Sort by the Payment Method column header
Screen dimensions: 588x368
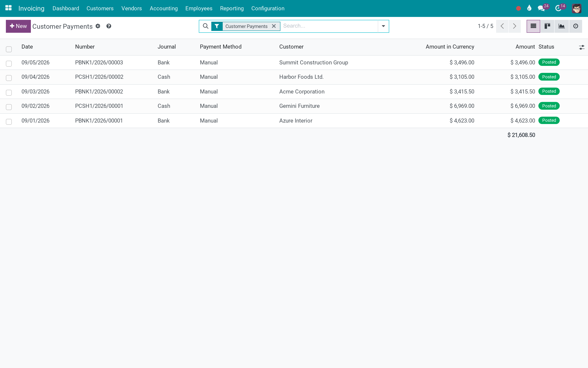pyautogui.click(x=221, y=47)
